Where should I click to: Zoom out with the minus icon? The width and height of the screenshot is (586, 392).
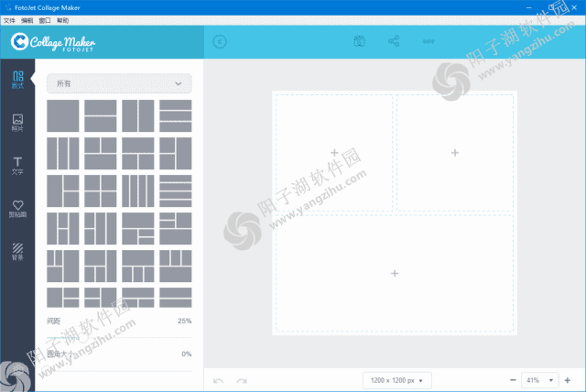tap(513, 380)
